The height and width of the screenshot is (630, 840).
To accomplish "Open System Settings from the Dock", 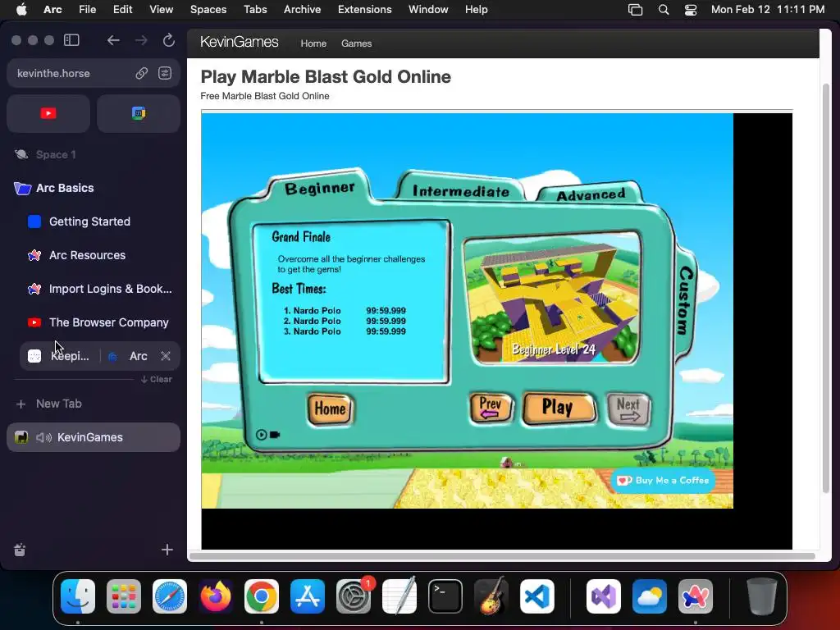I will pyautogui.click(x=354, y=596).
